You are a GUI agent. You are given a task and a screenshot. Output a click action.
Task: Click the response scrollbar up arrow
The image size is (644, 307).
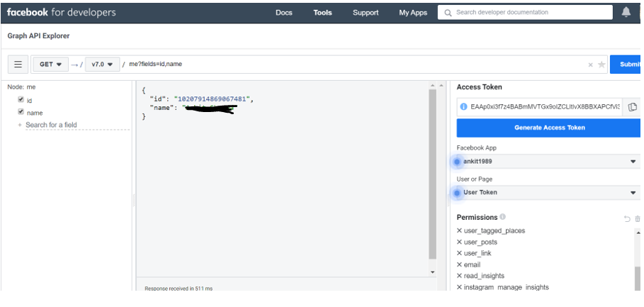tap(432, 85)
